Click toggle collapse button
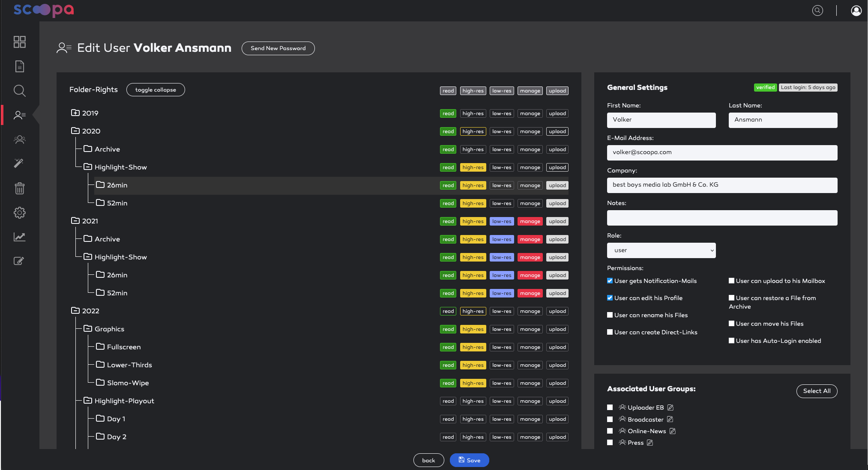Screen dimensions: 868x470 [x=156, y=90]
